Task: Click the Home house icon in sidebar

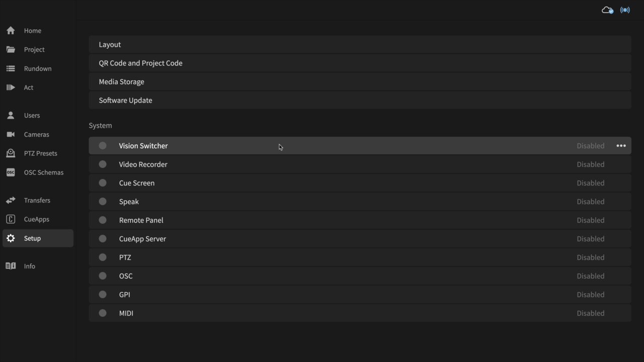Action: tap(11, 31)
